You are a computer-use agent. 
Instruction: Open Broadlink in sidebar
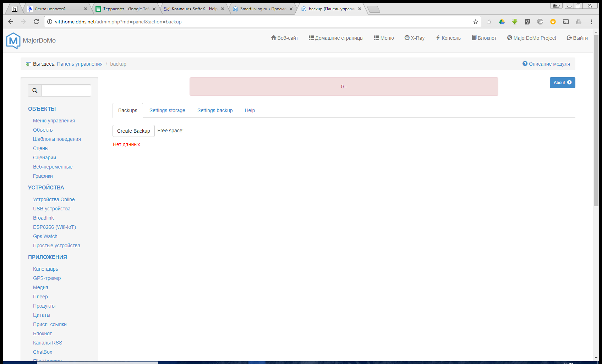[43, 218]
